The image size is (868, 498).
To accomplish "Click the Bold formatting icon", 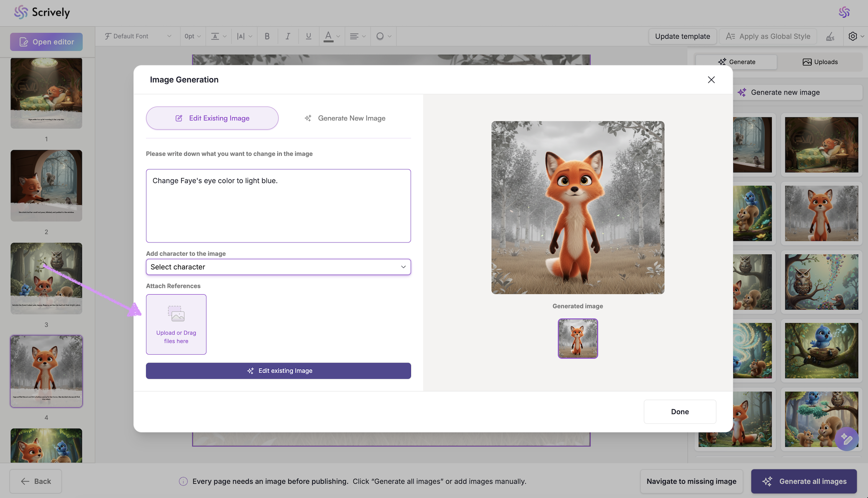I will click(x=267, y=36).
